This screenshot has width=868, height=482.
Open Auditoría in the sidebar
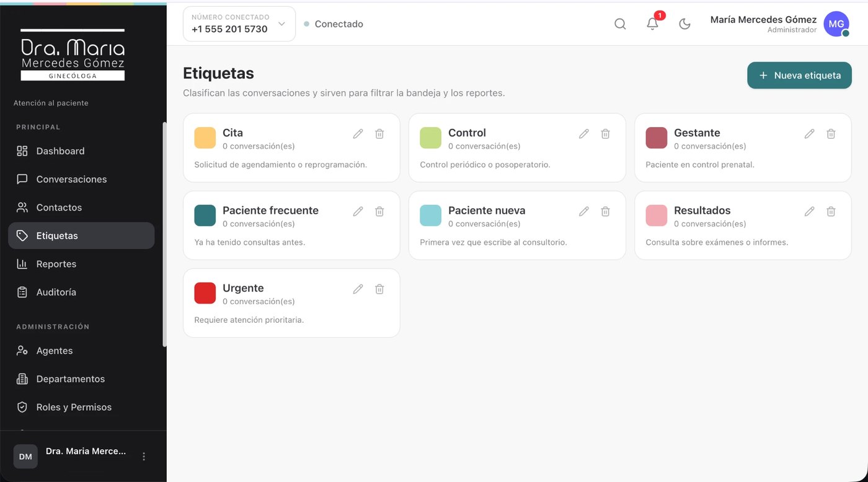pyautogui.click(x=81, y=292)
